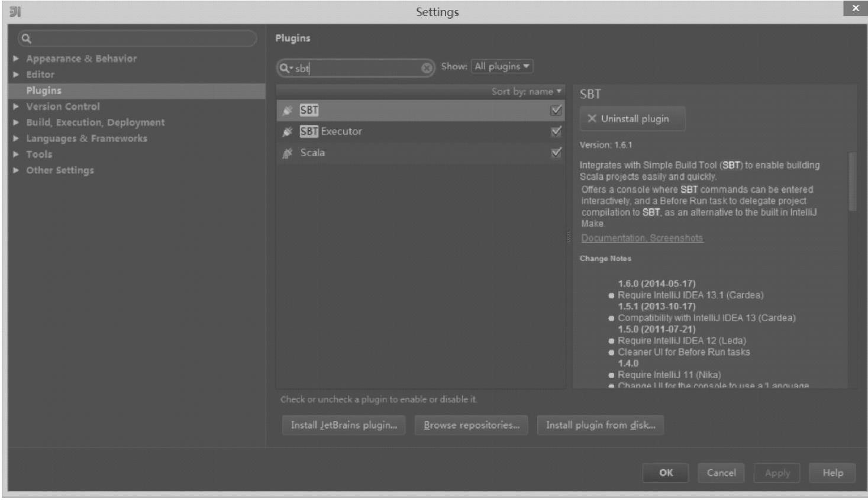Click the IntelliJ window icon in title bar
Image resolution: width=868 pixels, height=500 pixels.
click(x=15, y=12)
